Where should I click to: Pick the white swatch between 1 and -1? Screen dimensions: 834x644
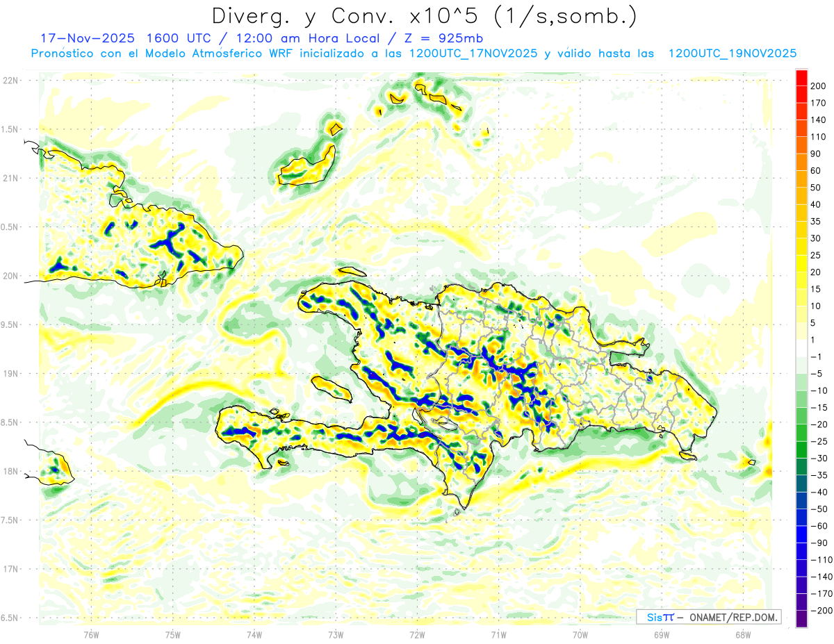click(x=801, y=348)
